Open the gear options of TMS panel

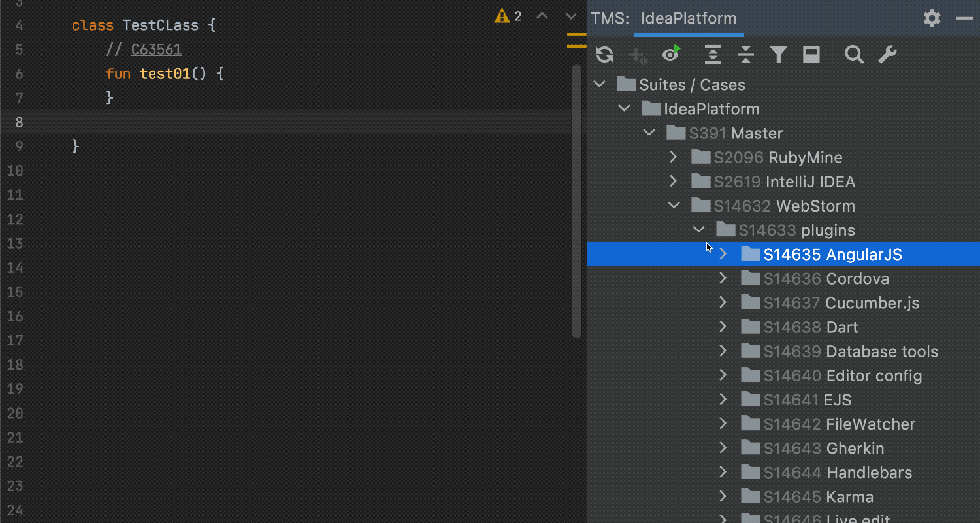[932, 18]
